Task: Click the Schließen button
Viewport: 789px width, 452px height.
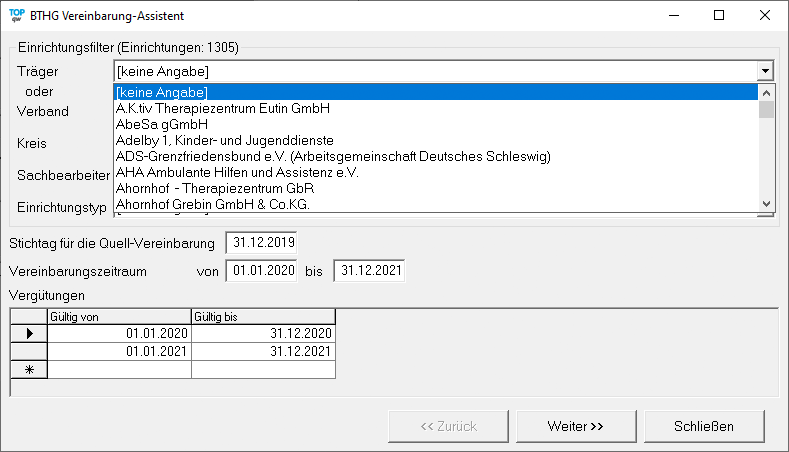Action: [x=704, y=426]
